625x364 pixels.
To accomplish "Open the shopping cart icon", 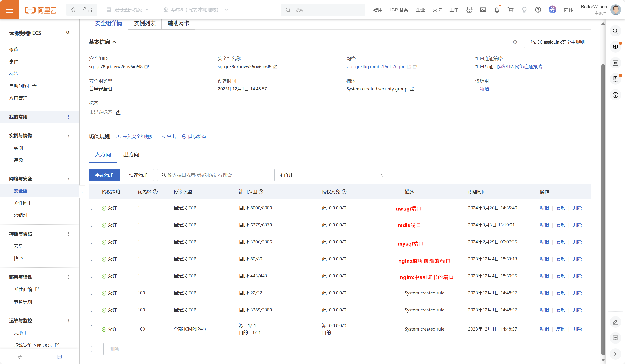I will [510, 10].
